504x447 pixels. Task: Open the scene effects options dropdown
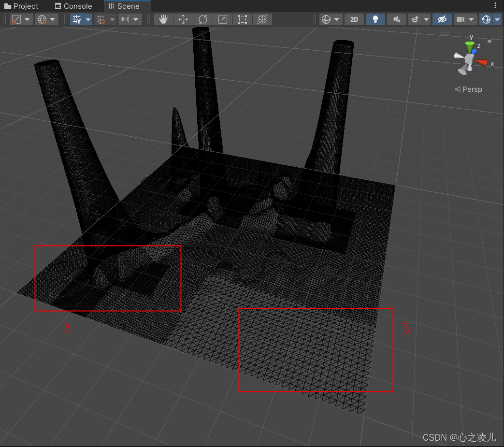427,20
